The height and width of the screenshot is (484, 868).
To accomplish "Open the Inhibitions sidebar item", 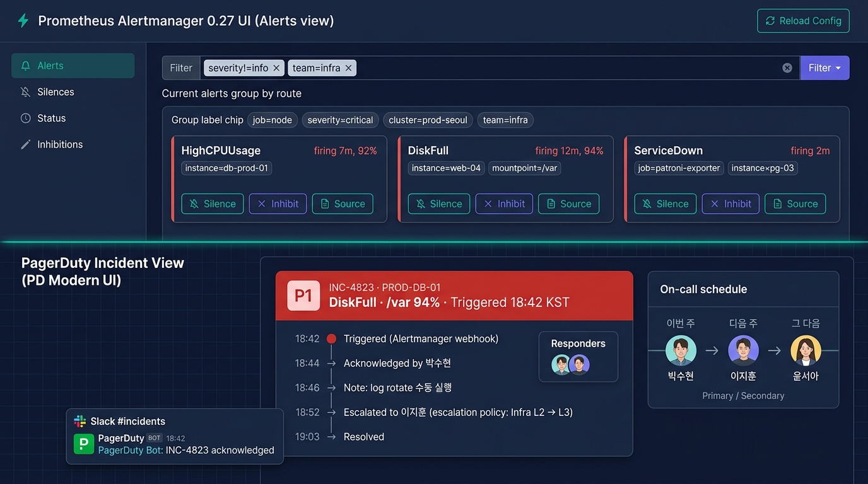I will coord(73,144).
